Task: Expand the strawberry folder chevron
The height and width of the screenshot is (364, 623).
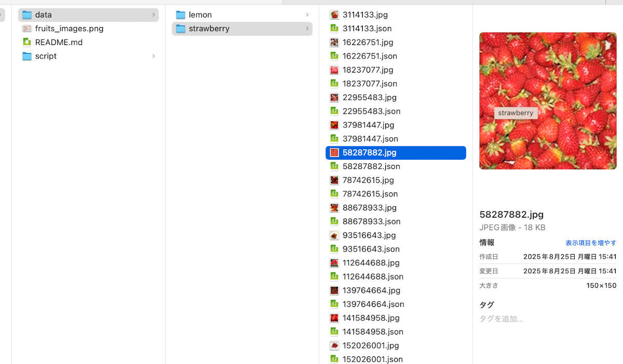Action: (307, 29)
